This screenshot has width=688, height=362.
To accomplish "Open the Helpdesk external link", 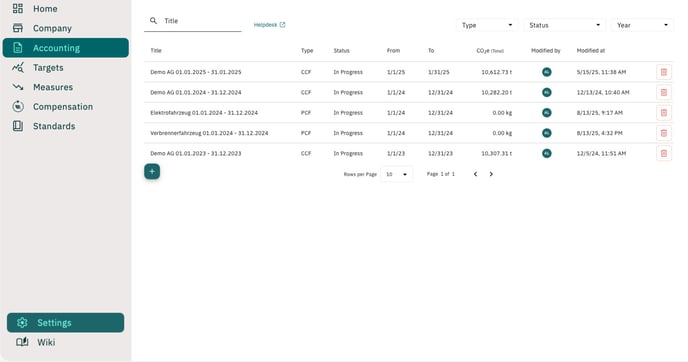I will [269, 25].
